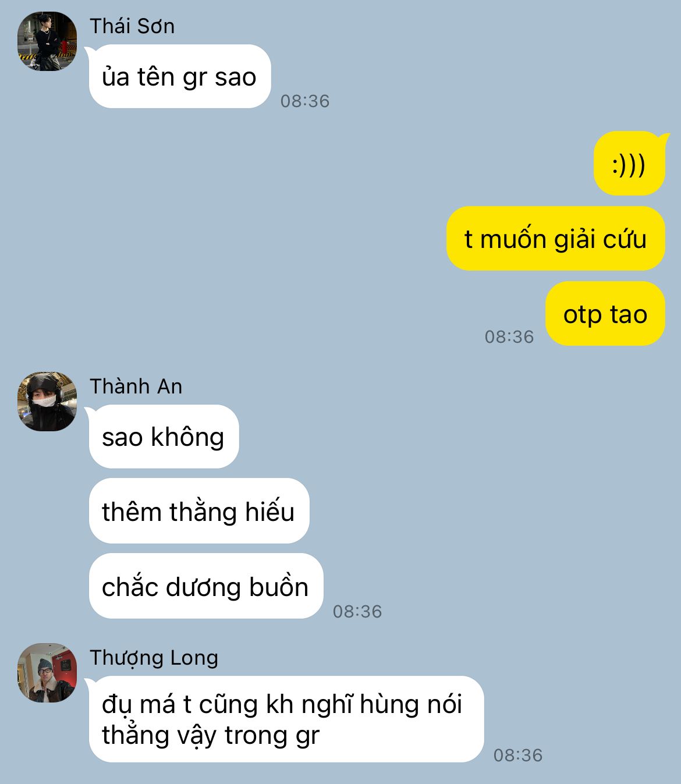Viewport: 681px width, 784px height.
Task: Select the sender name Thái Sơn
Action: pos(132,26)
